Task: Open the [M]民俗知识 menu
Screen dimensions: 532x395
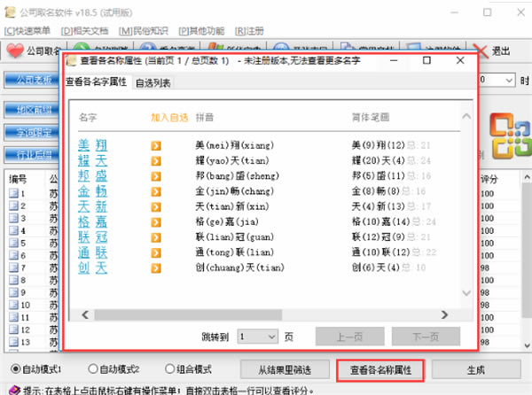Action: pos(143,31)
